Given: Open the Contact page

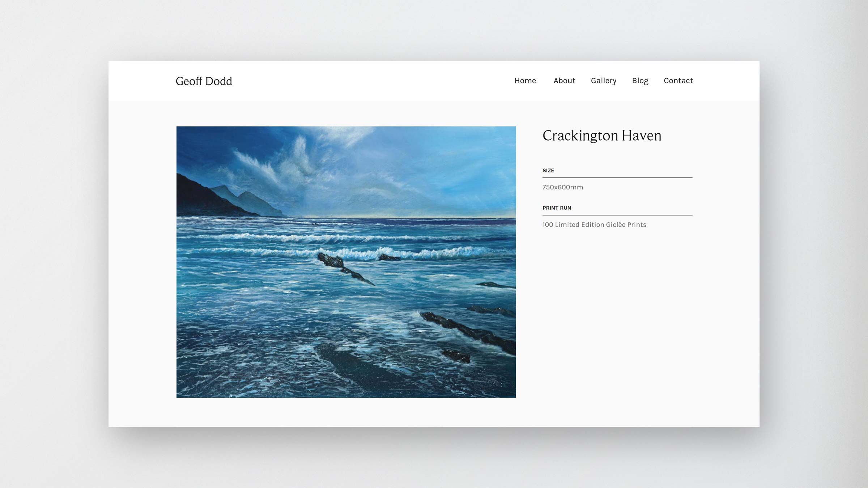Looking at the screenshot, I should [678, 81].
